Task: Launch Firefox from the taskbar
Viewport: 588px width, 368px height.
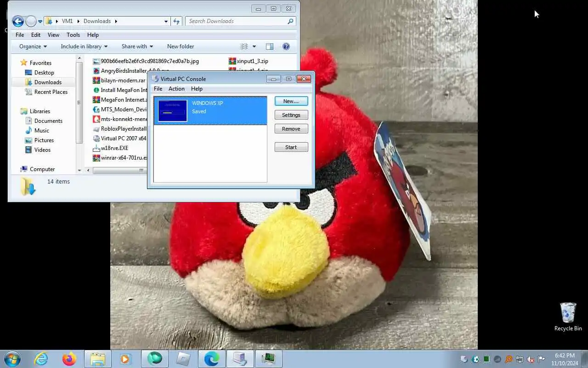Action: (x=69, y=358)
